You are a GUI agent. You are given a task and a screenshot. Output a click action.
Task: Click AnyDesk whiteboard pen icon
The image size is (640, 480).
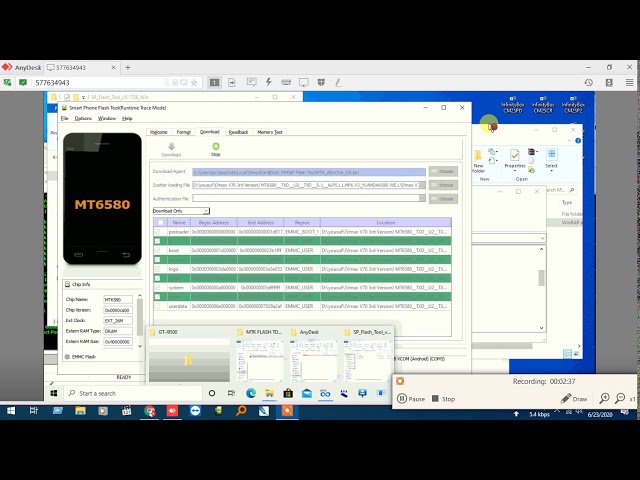click(338, 82)
